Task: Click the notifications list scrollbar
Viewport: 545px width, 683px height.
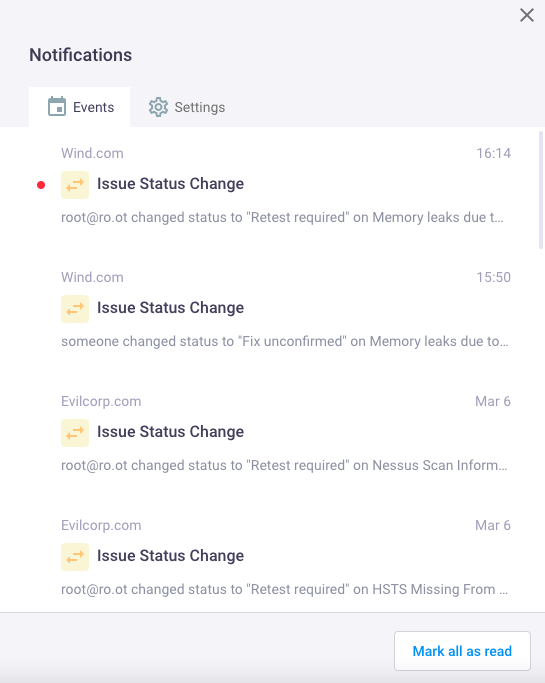Action: [x=541, y=190]
